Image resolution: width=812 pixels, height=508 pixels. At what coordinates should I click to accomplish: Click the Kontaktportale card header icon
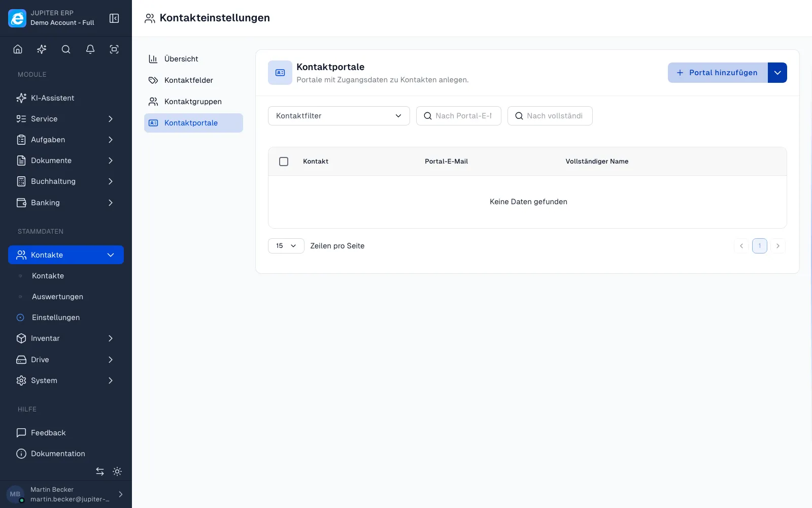[280, 73]
